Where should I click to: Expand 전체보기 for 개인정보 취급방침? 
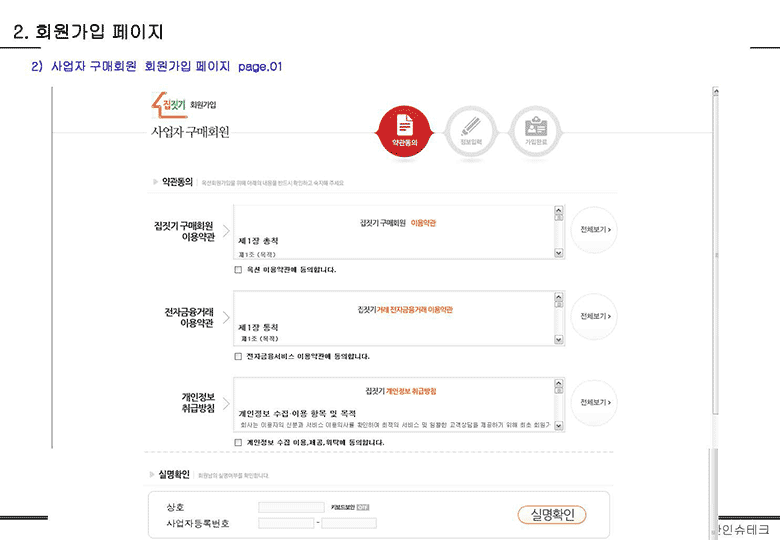pos(595,402)
